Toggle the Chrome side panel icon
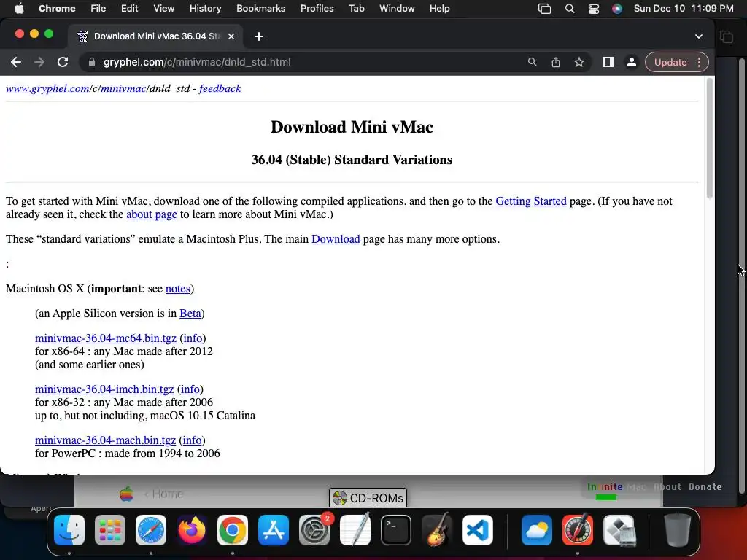Viewport: 747px width, 560px height. (608, 63)
